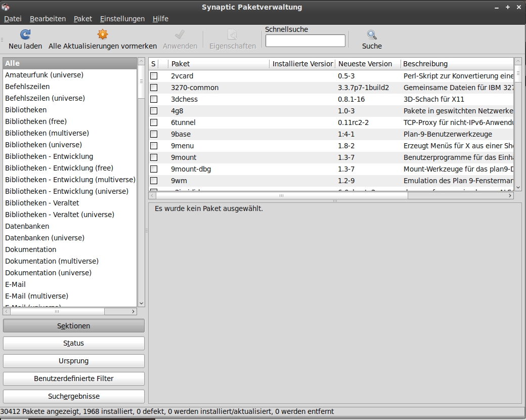The width and height of the screenshot is (526, 420).
Task: Open the Einstellungen menu
Action: point(122,19)
